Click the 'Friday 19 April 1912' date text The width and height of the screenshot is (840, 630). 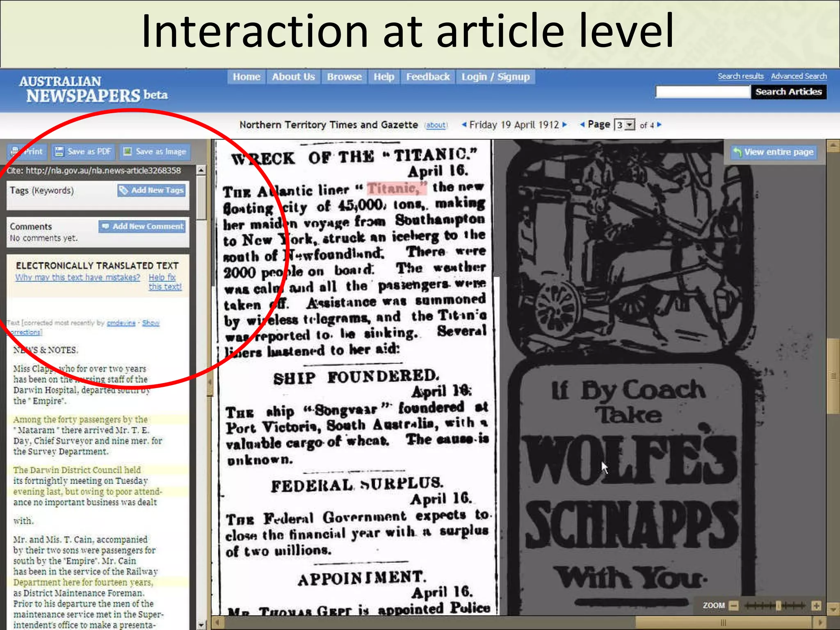tap(514, 125)
